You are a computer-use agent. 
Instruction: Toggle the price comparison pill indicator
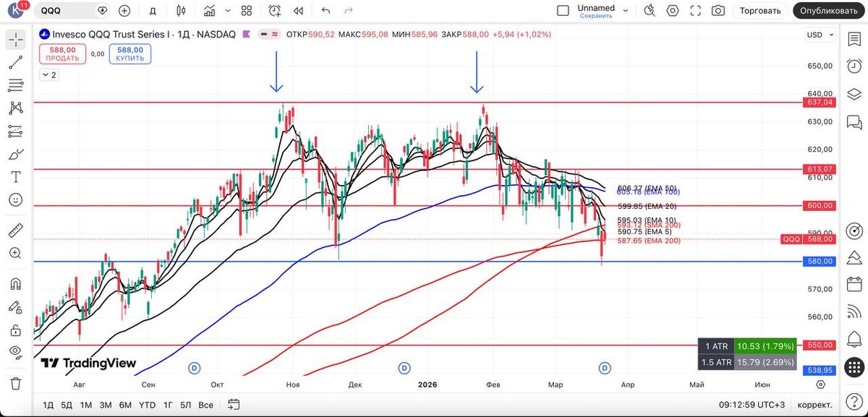click(x=270, y=35)
